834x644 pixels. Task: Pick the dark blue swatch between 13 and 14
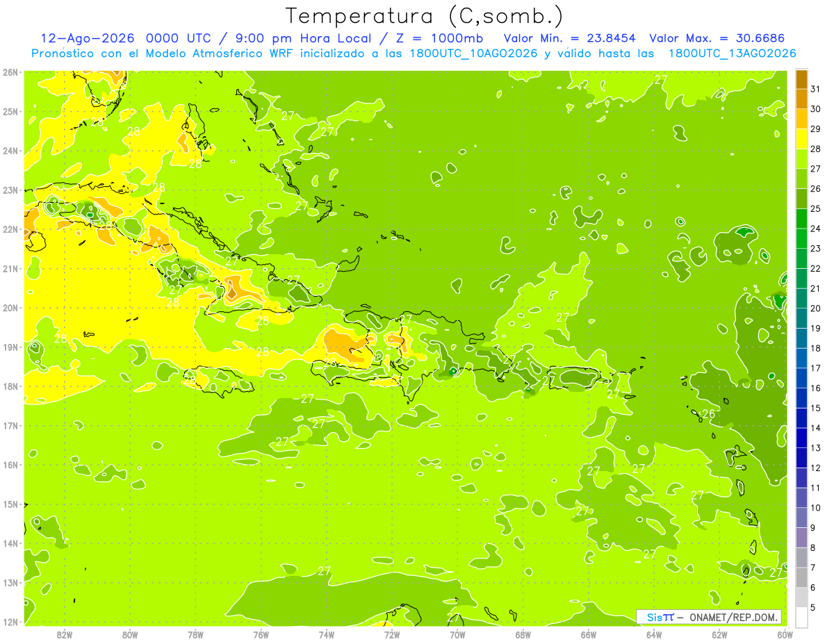(801, 437)
